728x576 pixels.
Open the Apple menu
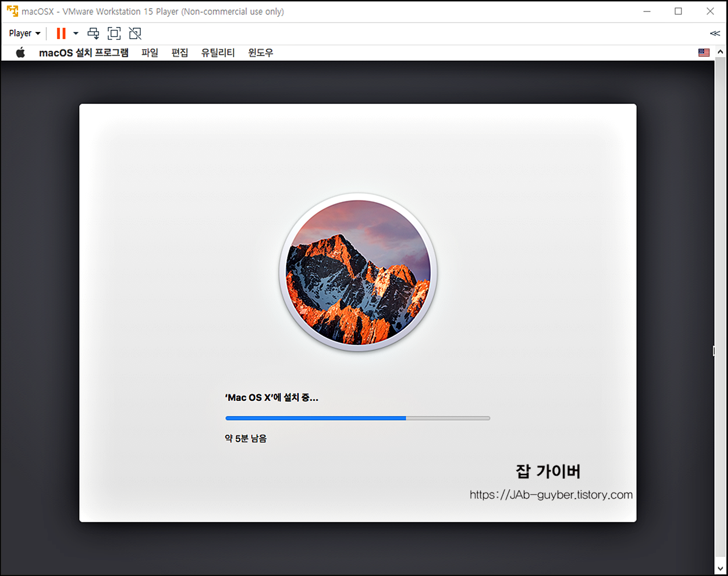pos(20,53)
